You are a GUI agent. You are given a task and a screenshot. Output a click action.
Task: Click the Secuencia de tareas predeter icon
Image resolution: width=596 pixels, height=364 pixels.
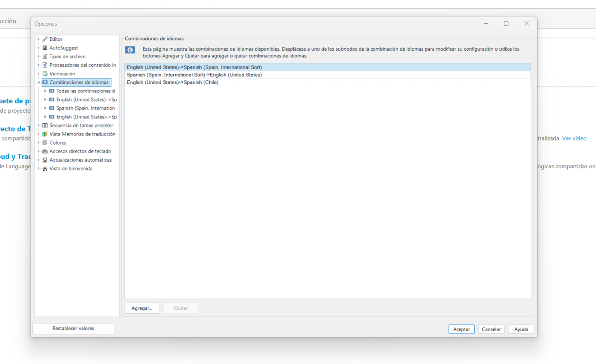pyautogui.click(x=45, y=126)
